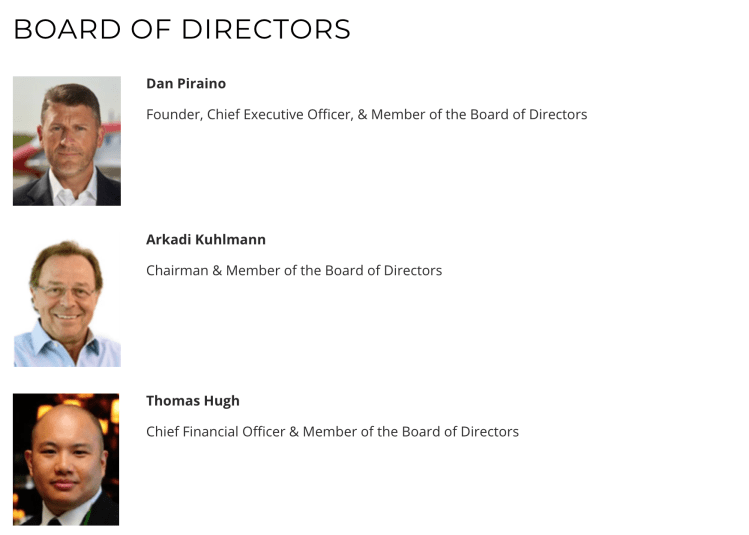Click the word "Founder" under Dan Piraino

click(174, 114)
